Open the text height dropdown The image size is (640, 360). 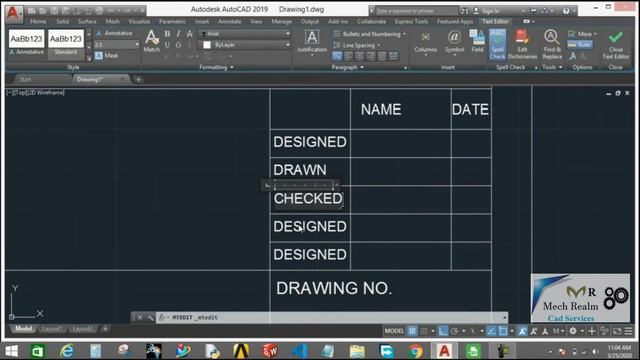117,44
